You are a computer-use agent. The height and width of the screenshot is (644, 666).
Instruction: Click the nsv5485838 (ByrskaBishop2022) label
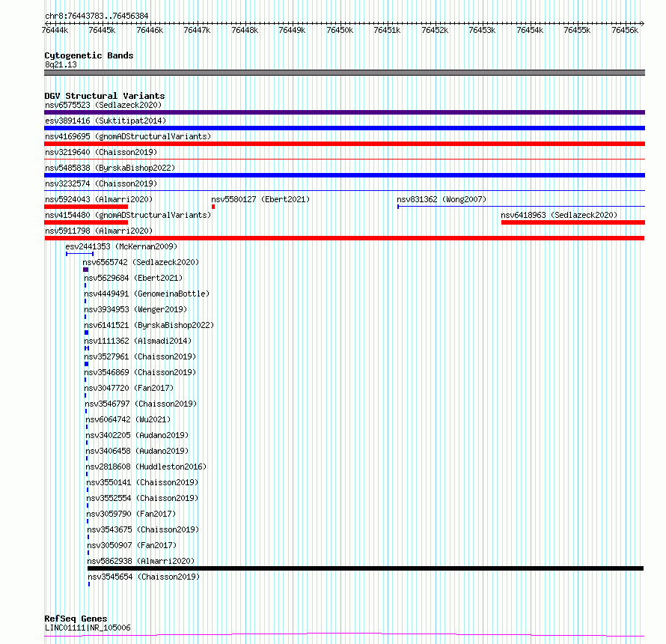(x=110, y=168)
